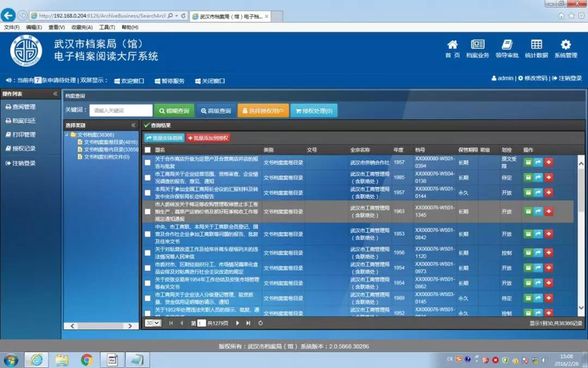The width and height of the screenshot is (588, 368).
Task: Open the page size dropdown showing 30
Action: 153,323
